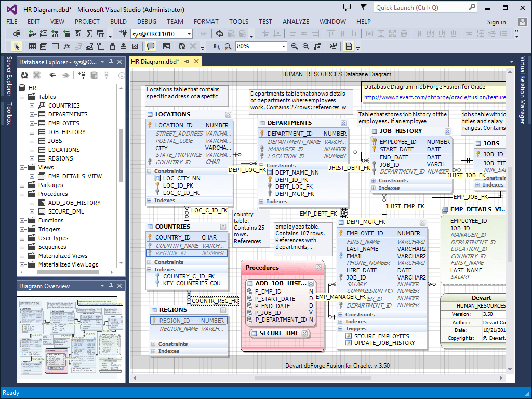Zoom in using the magnifier plus icon
Image resolution: width=532 pixels, height=399 pixels.
point(295,46)
